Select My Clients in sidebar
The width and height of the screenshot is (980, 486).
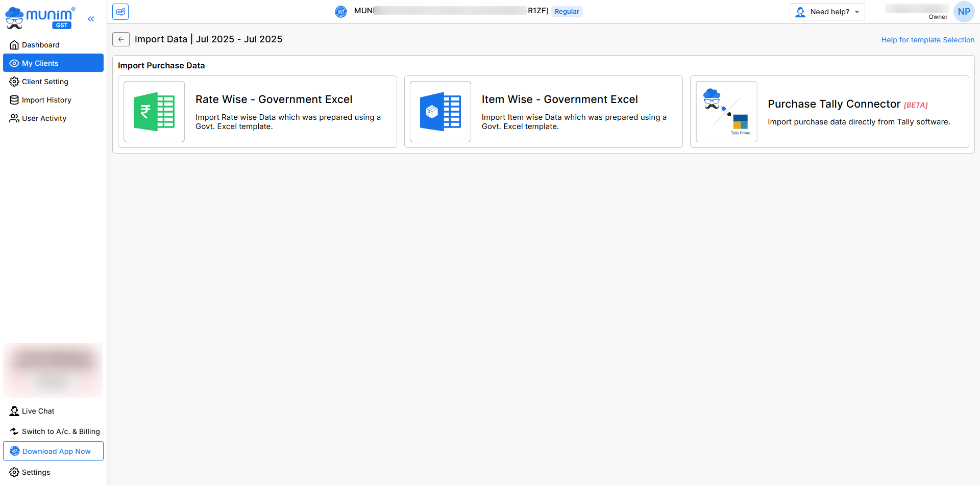[x=40, y=63]
